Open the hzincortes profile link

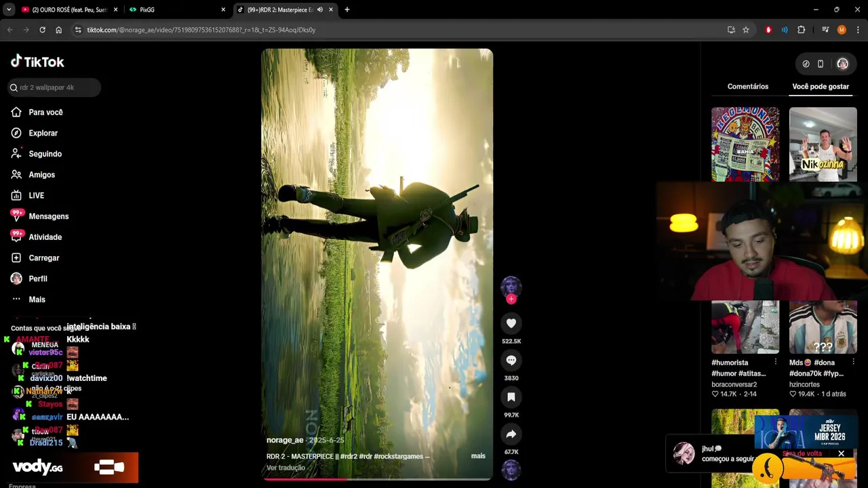(804, 384)
